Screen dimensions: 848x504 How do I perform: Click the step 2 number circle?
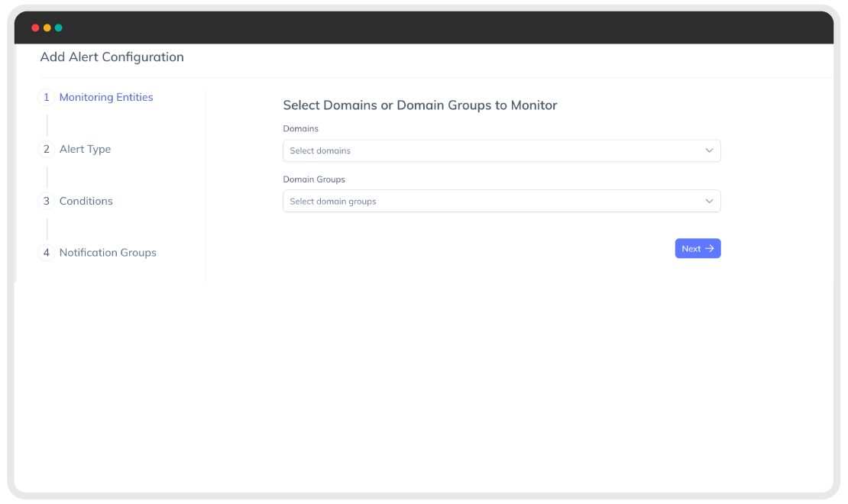[47, 149]
